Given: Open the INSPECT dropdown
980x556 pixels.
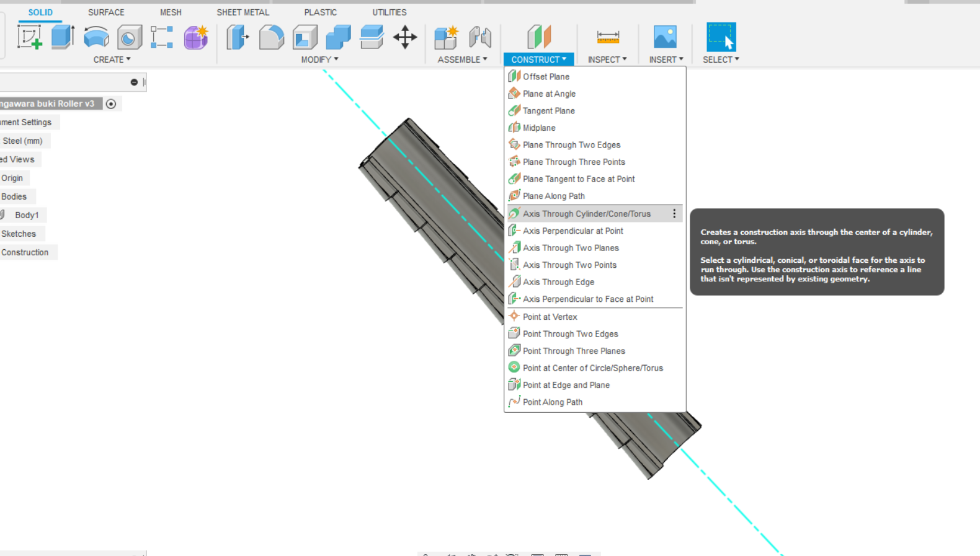Looking at the screenshot, I should [607, 60].
